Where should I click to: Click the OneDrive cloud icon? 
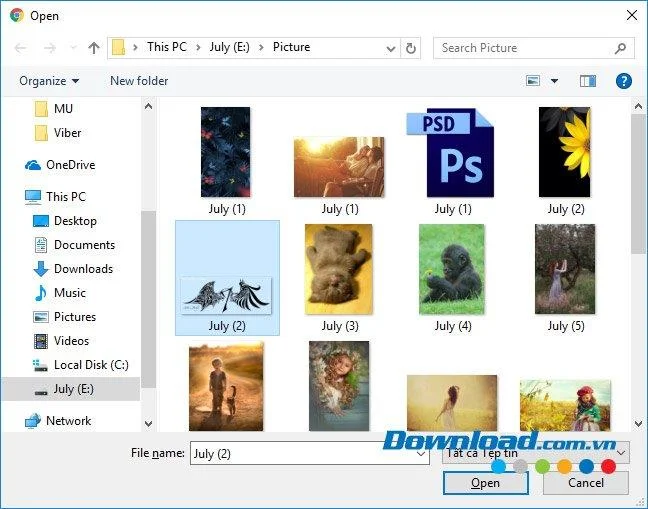click(x=33, y=165)
